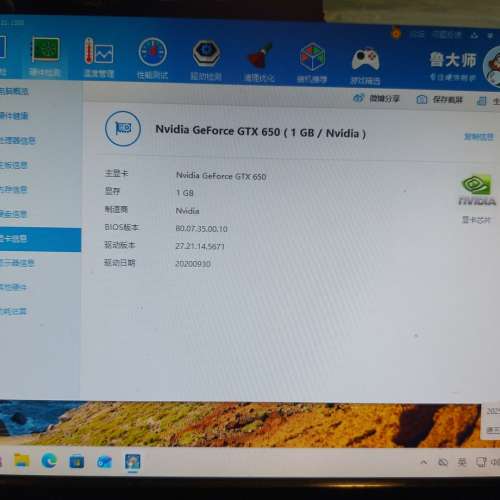Click the 英 input method indicator

point(462,462)
